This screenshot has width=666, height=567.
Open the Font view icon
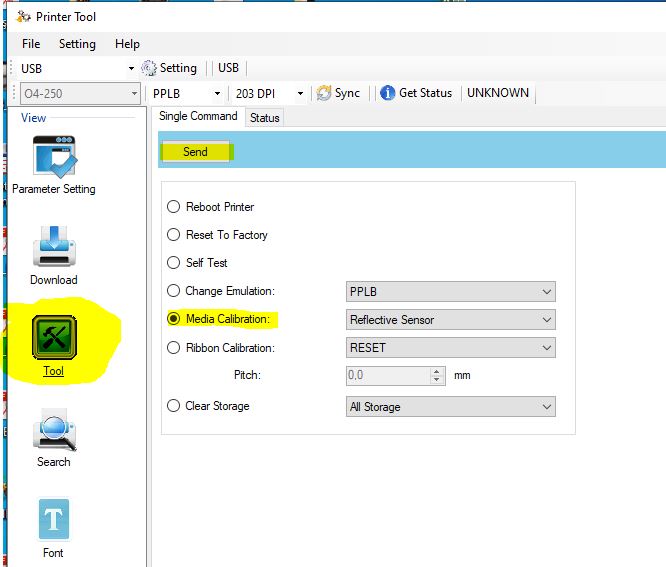pyautogui.click(x=54, y=520)
